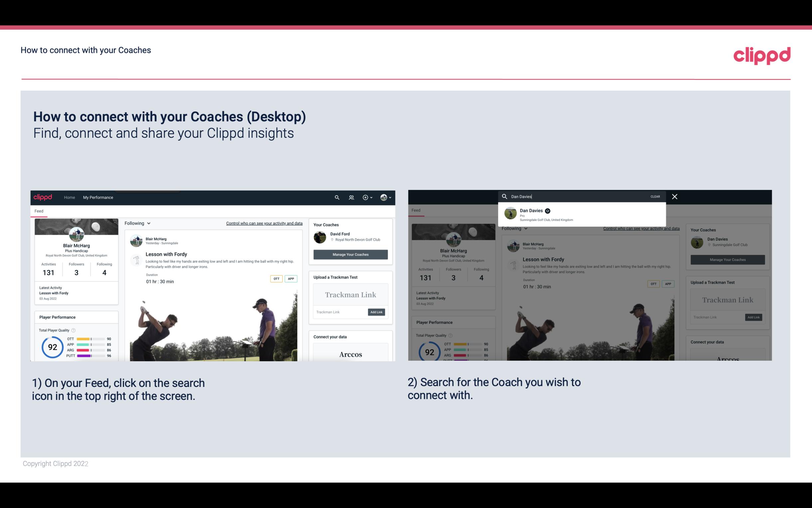Click the CLEAR button in search bar
This screenshot has height=508, width=812.
[x=655, y=196]
